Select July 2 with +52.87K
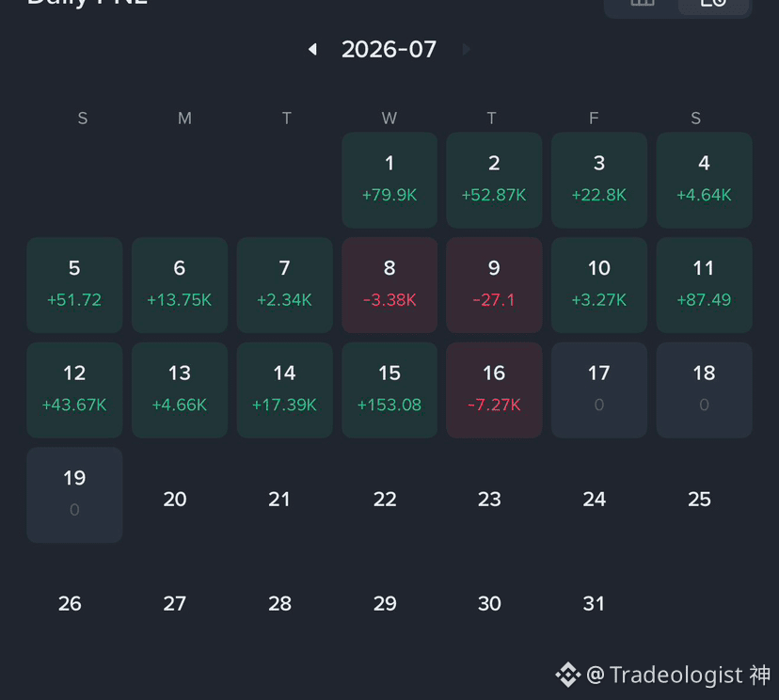This screenshot has width=779, height=700. 494,180
